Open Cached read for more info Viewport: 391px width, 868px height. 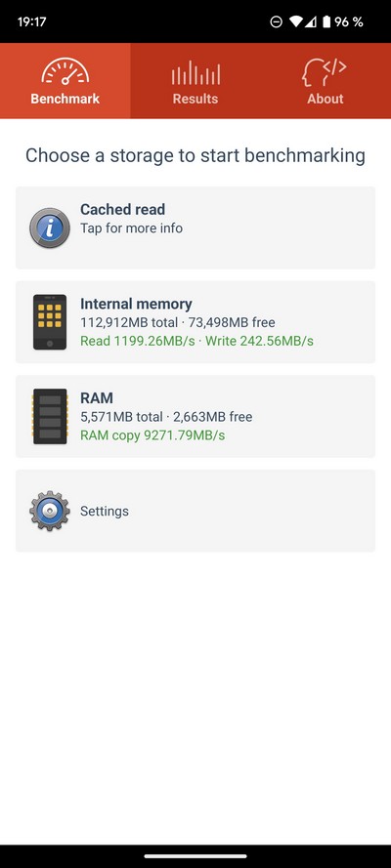click(x=195, y=227)
